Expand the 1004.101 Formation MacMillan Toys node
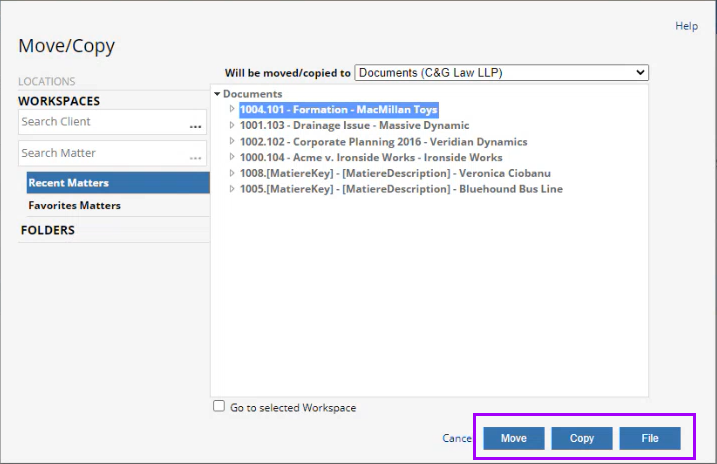This screenshot has height=464, width=717. (232, 110)
